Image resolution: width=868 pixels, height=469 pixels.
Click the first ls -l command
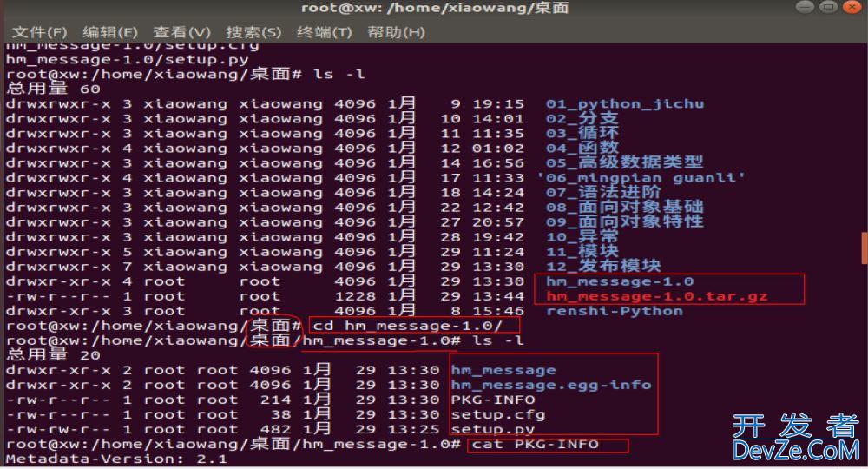[339, 74]
